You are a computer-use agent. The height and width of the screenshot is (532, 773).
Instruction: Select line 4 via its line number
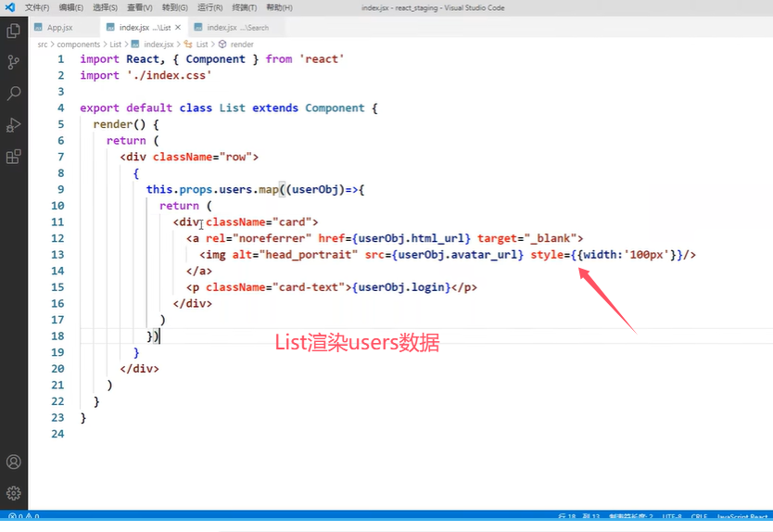60,108
